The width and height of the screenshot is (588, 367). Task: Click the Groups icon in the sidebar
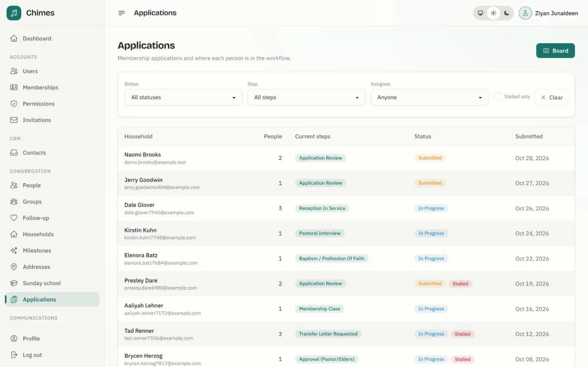14,202
